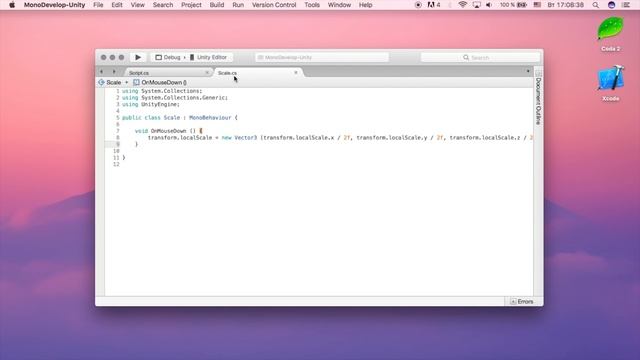
Task: Click the 'using System.Collections.Generic;' line
Action: coord(175,98)
